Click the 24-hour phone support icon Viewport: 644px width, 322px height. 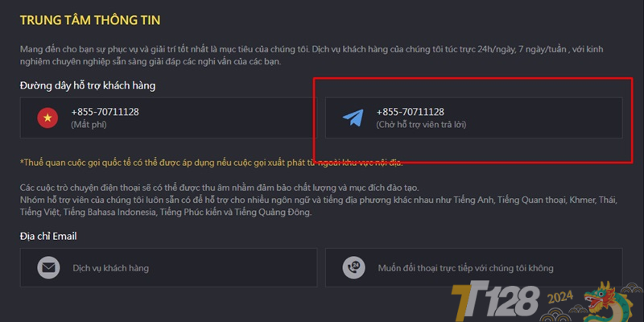point(353,268)
